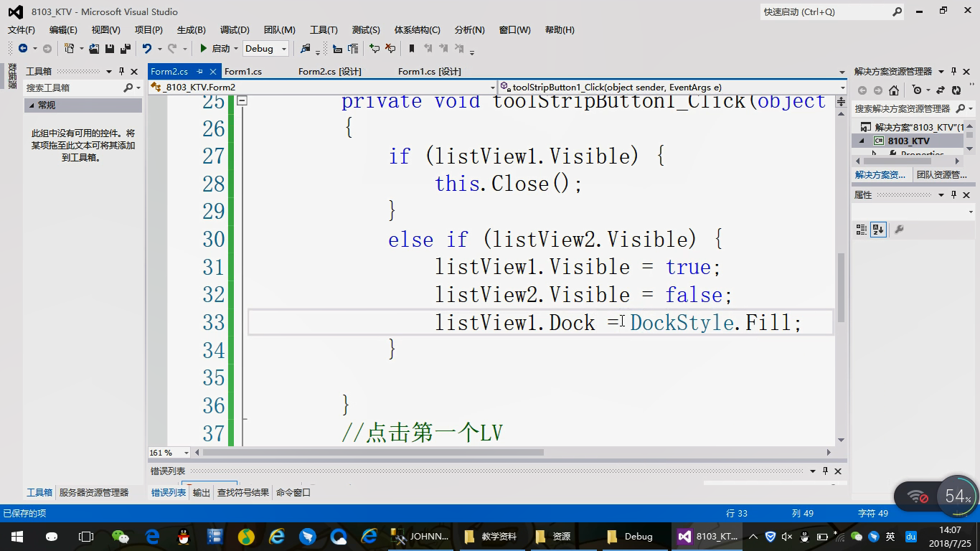Switch to the Form1.cs tab
The height and width of the screenshot is (551, 980).
click(243, 71)
